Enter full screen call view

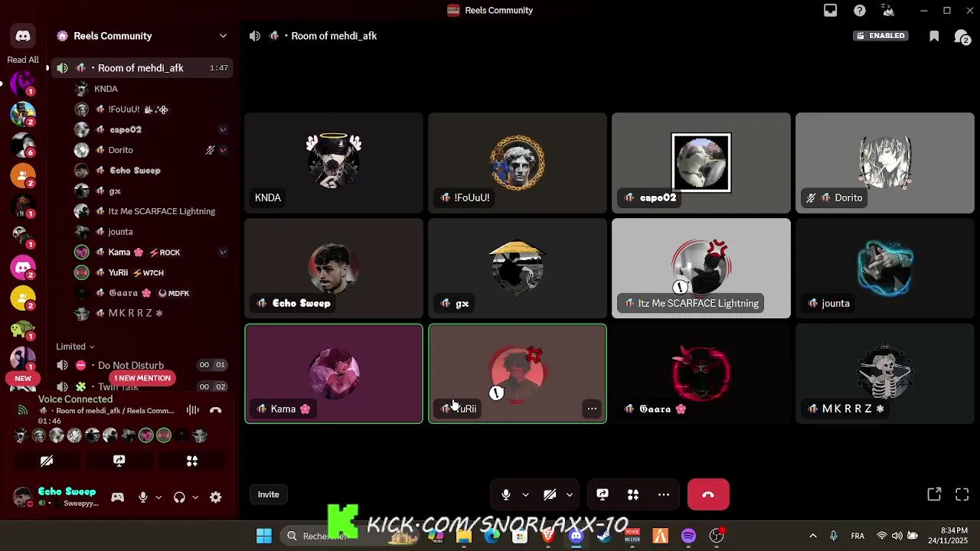(962, 494)
